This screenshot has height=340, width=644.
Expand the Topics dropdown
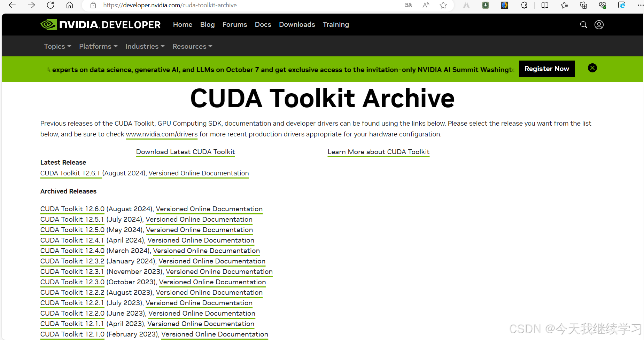[57, 46]
